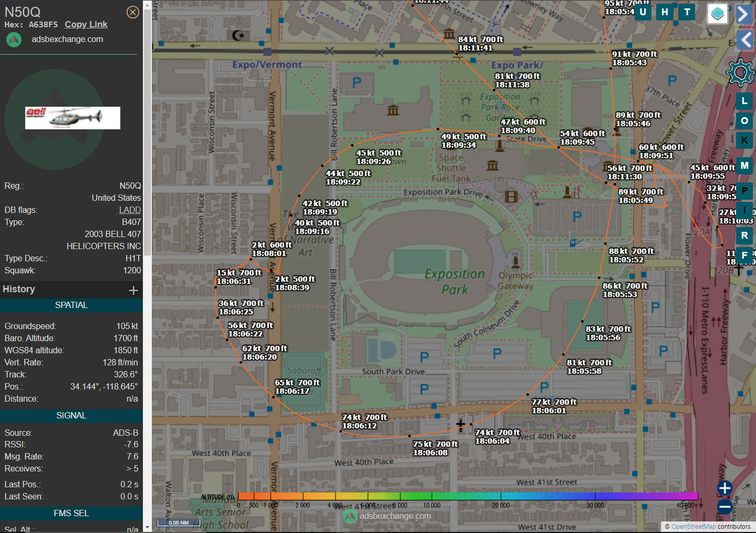
Task: Close the N50Q aircraft info panel
Action: click(133, 12)
